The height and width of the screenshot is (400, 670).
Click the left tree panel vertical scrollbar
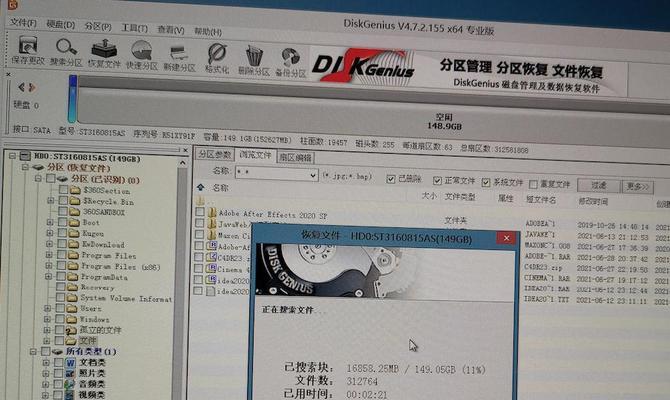182,278
